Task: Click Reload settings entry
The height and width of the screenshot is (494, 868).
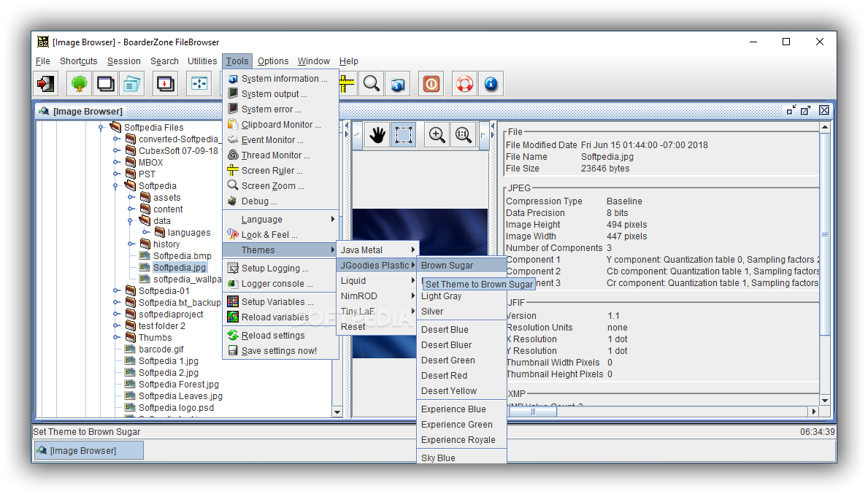Action: tap(280, 336)
